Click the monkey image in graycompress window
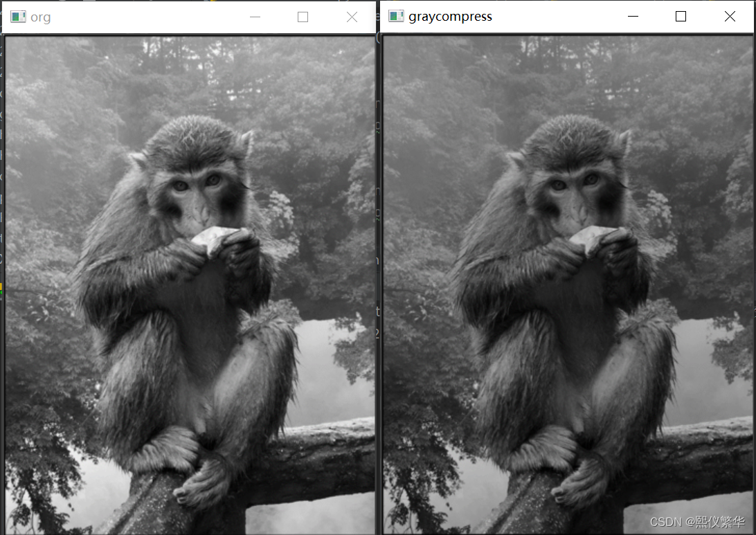The height and width of the screenshot is (535, 756). (x=568, y=285)
